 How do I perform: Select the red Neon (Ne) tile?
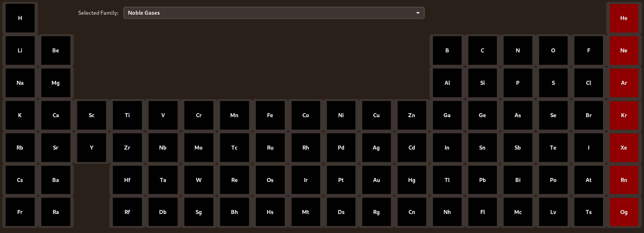pos(624,50)
